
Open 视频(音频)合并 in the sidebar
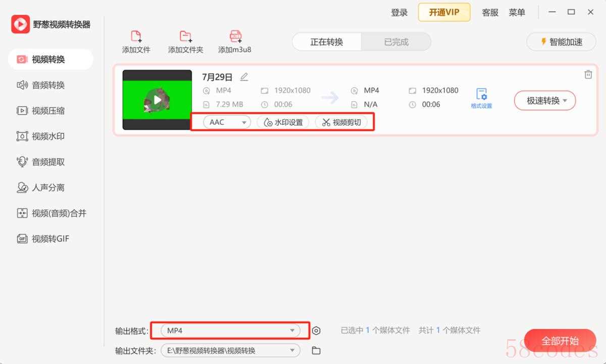tap(50, 213)
